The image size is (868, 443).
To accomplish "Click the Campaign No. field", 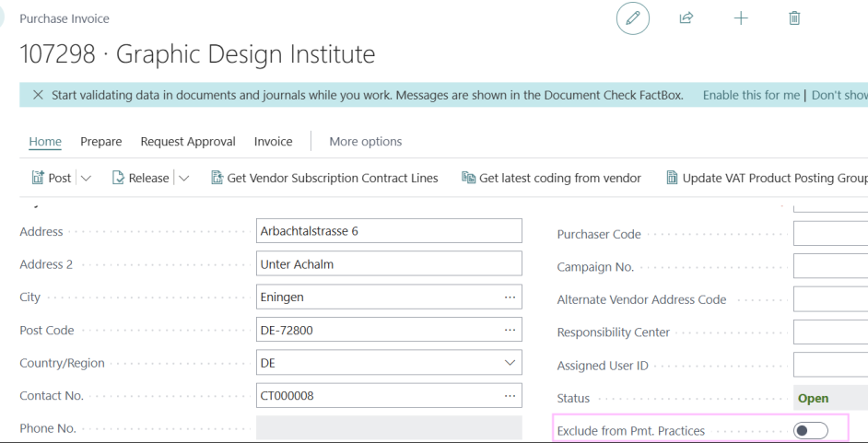I will tap(830, 266).
